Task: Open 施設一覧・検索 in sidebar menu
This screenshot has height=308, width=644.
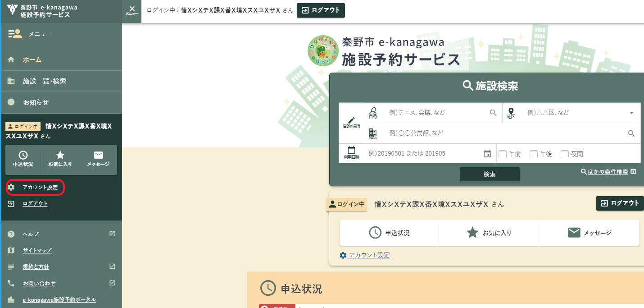Action: [44, 81]
